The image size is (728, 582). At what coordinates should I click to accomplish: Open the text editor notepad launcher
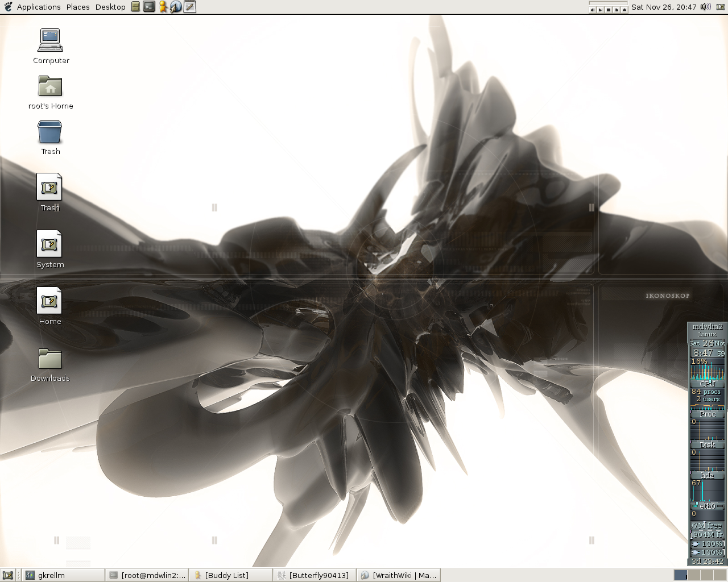tap(189, 7)
